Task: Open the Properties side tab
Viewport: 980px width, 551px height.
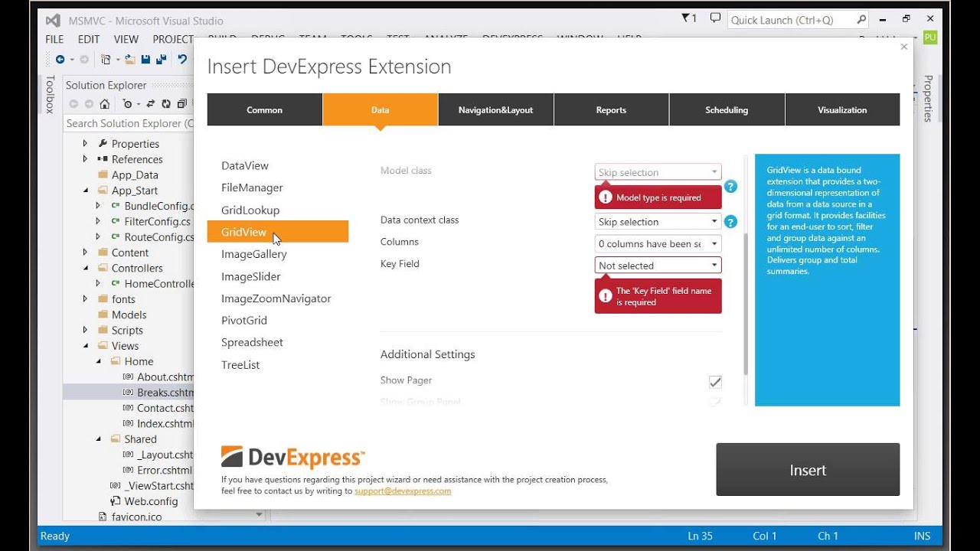Action: 928,98
